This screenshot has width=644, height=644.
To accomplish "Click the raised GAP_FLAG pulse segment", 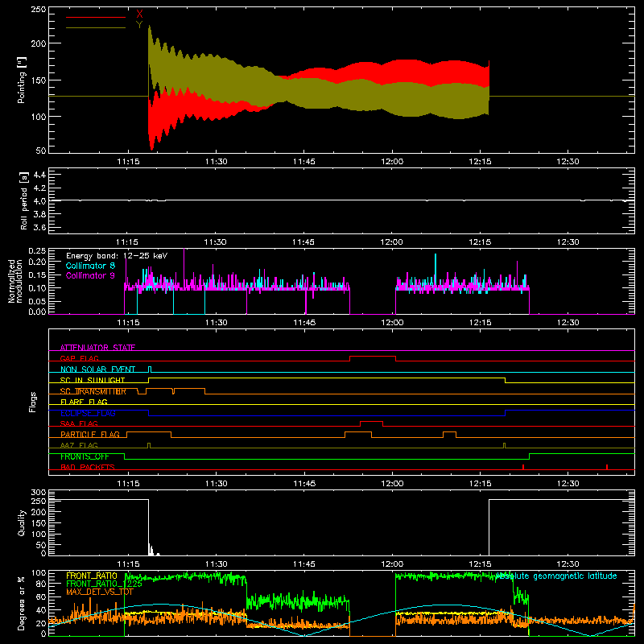I will 373,357.
